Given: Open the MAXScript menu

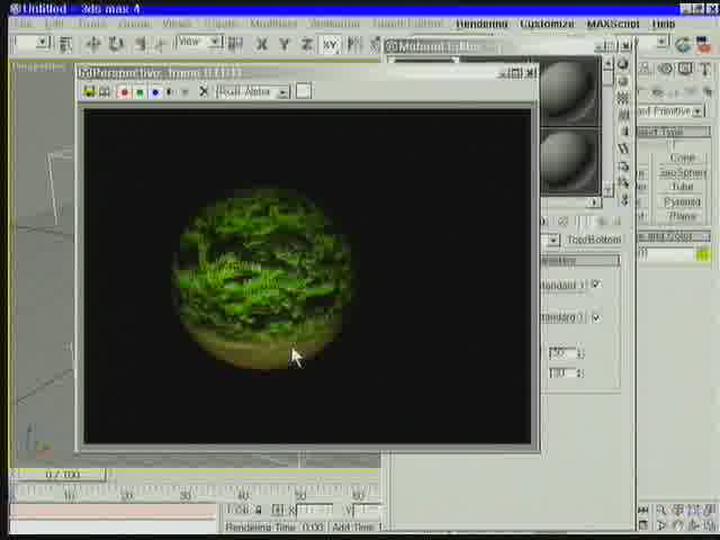Looking at the screenshot, I should pyautogui.click(x=613, y=23).
